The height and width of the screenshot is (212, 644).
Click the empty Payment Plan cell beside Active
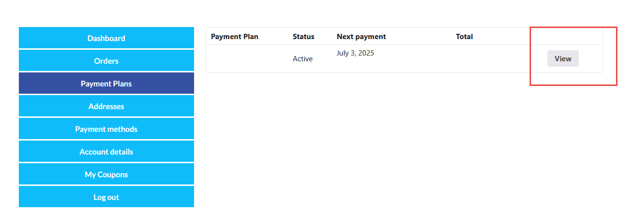tap(248, 58)
